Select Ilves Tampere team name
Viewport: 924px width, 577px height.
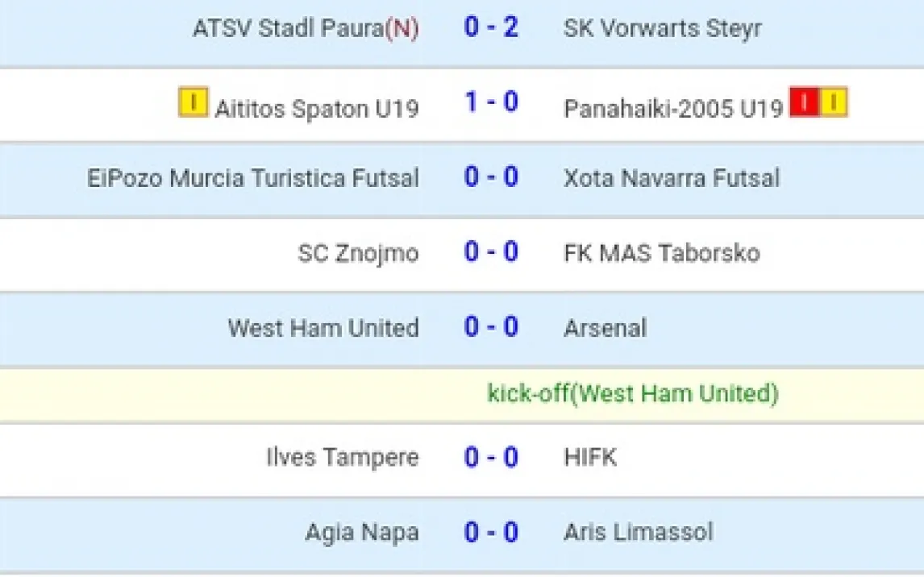(343, 458)
